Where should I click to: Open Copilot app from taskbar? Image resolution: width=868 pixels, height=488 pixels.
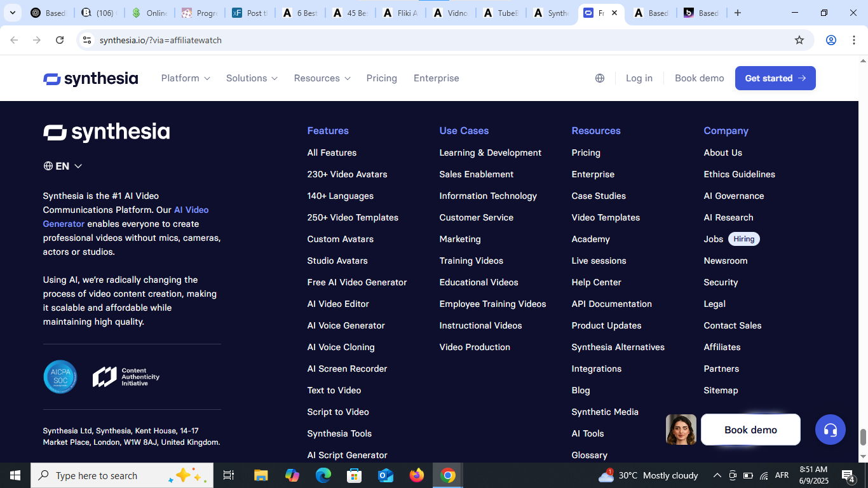(292, 475)
